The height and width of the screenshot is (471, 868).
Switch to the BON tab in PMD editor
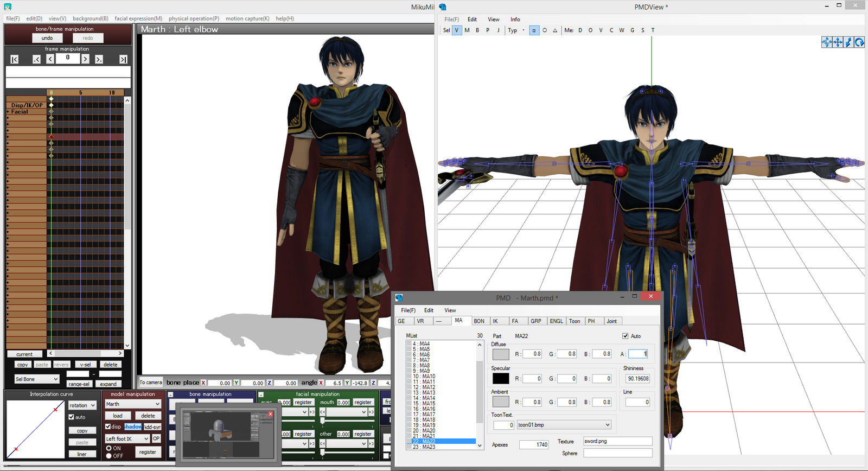pos(479,321)
